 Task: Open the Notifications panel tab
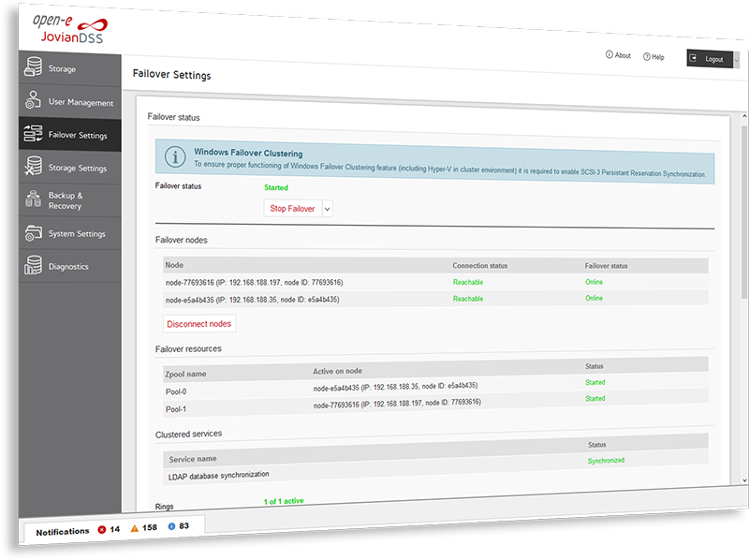63,531
